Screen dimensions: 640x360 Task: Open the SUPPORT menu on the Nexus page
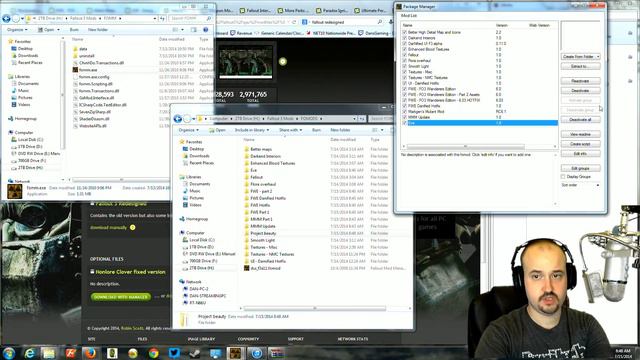[x=296, y=339]
